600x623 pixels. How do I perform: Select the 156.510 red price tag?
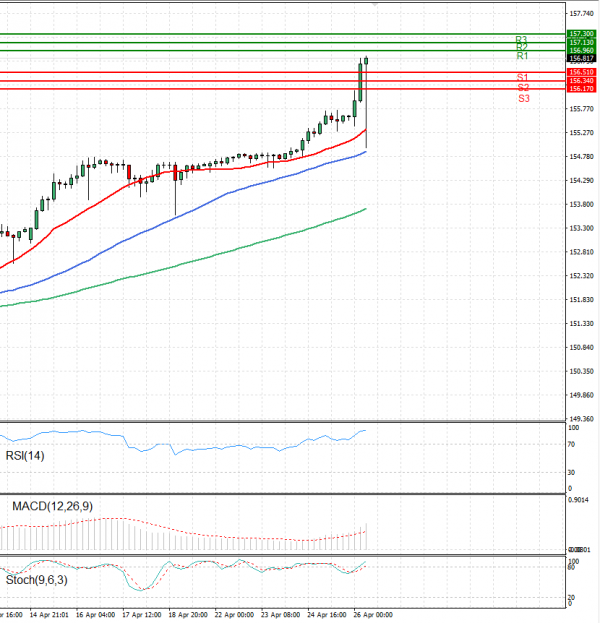click(581, 72)
